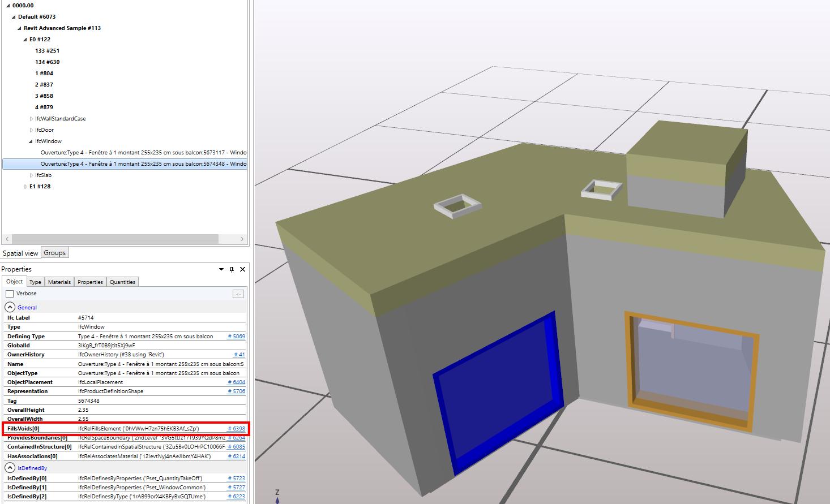Follow the #5069 Defining Type link
Screen dimensions: 830x504
tap(236, 337)
